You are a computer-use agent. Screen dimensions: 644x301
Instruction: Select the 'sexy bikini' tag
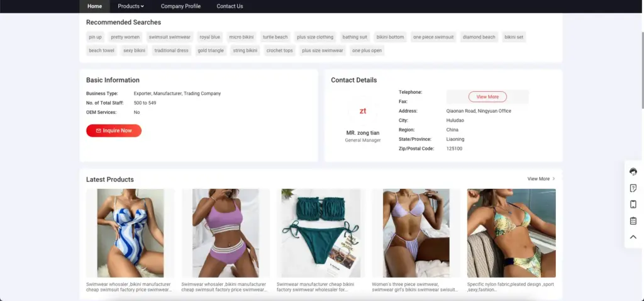[x=135, y=50]
